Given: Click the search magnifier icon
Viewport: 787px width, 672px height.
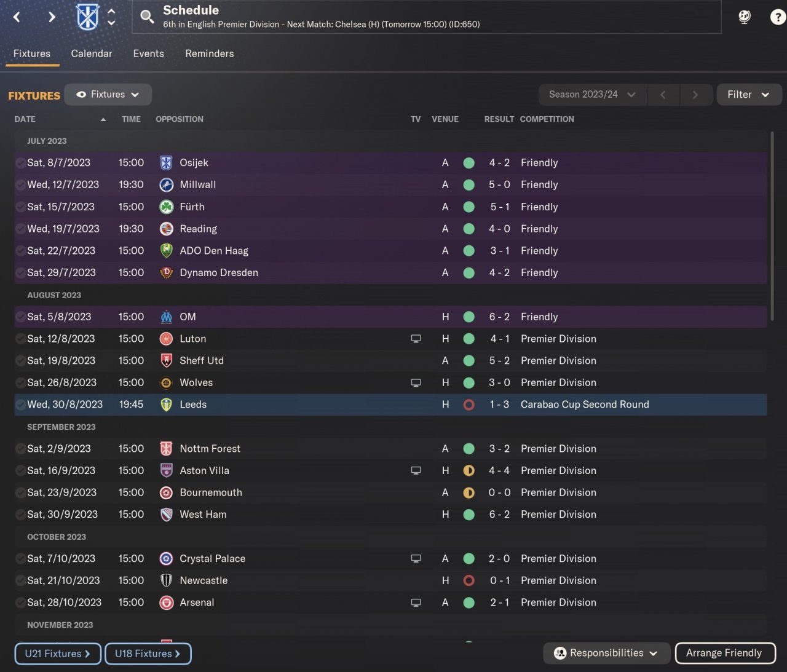Looking at the screenshot, I should (x=147, y=17).
